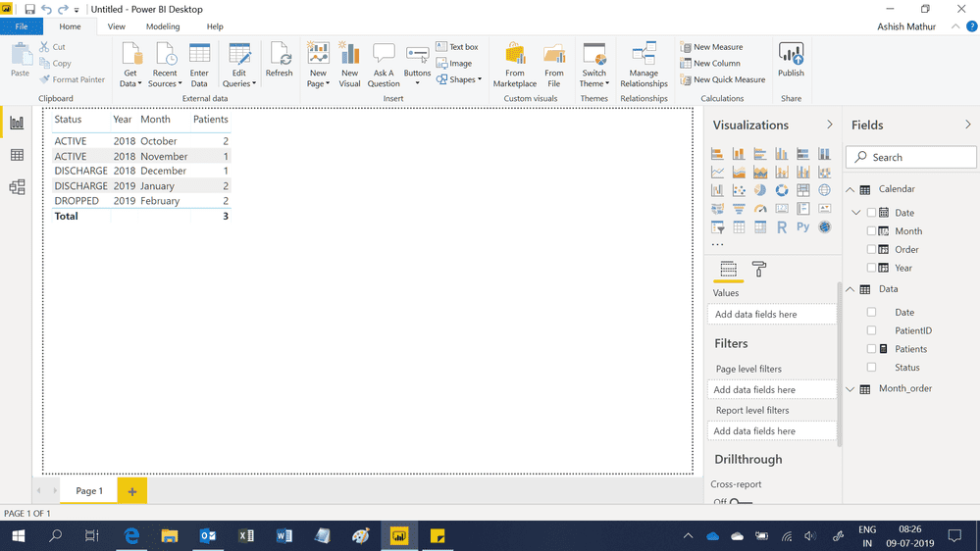Collapse the Calendar table in Fields
Viewport: 980px width, 551px height.
coord(850,189)
